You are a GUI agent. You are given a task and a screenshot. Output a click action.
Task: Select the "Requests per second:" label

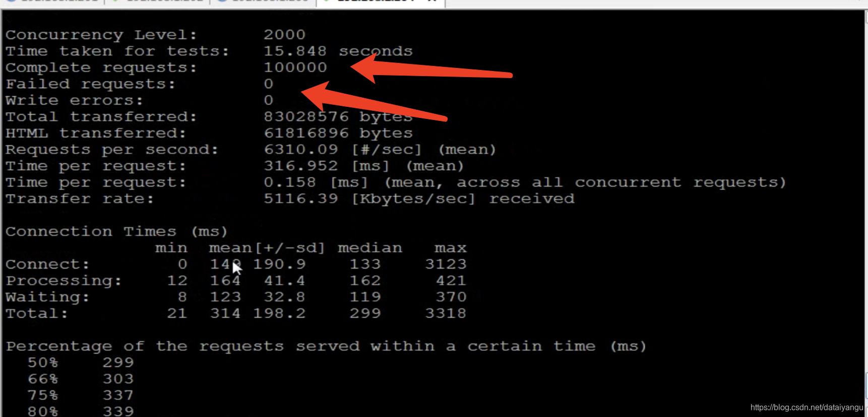pos(112,150)
